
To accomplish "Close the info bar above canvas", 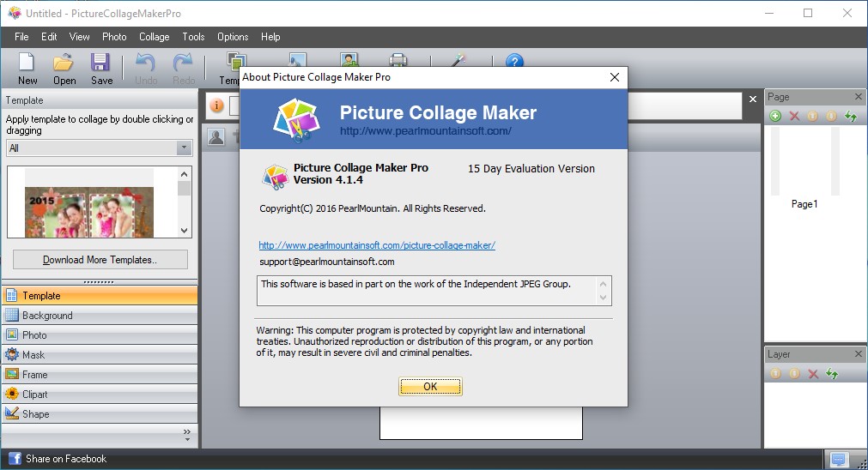I will click(x=753, y=99).
